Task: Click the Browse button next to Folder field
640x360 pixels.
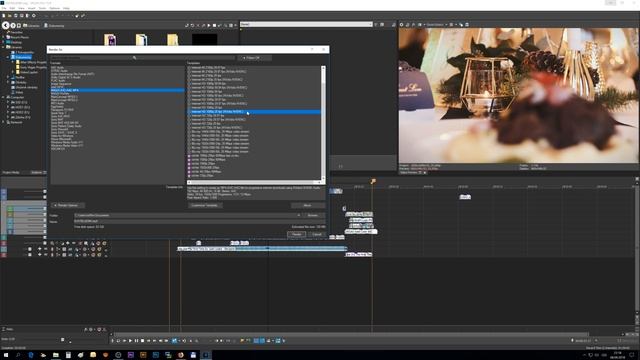Action: pyautogui.click(x=313, y=215)
